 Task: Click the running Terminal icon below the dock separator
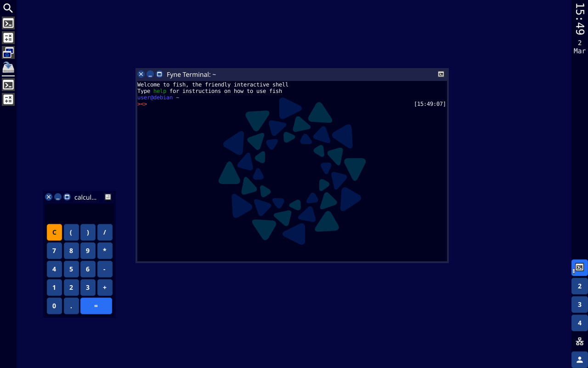pyautogui.click(x=8, y=85)
